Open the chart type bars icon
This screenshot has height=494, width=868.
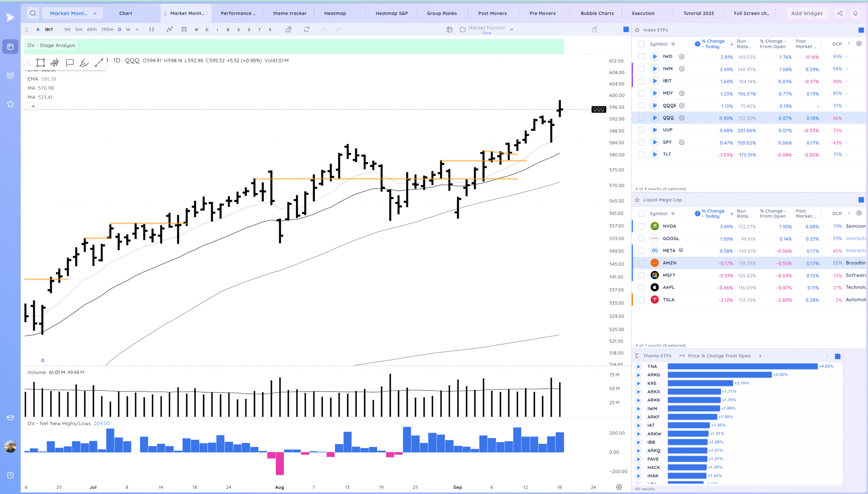point(152,29)
